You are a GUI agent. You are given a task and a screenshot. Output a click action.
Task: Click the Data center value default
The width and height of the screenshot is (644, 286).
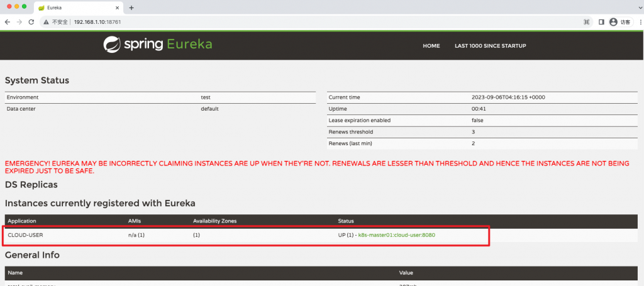coord(209,109)
